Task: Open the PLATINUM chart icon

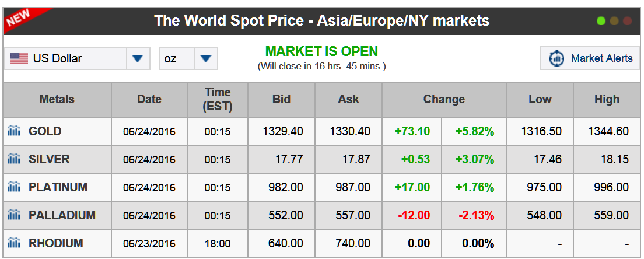Action: [13, 187]
